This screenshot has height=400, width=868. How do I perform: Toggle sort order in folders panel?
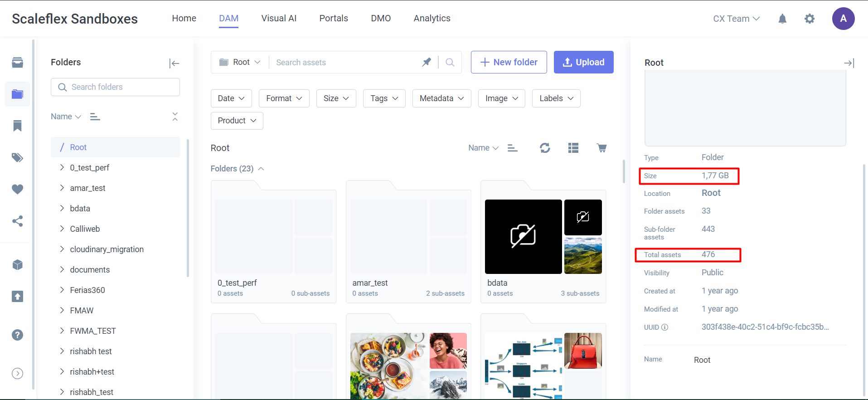[95, 117]
